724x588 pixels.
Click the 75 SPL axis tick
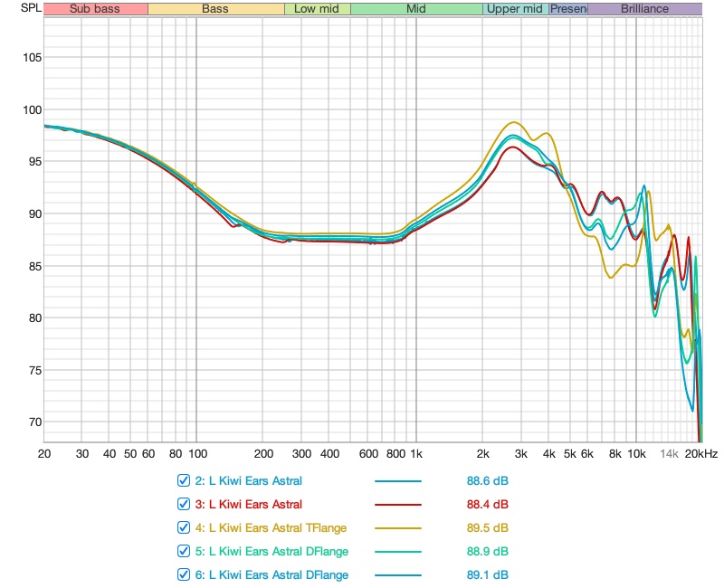click(x=35, y=370)
